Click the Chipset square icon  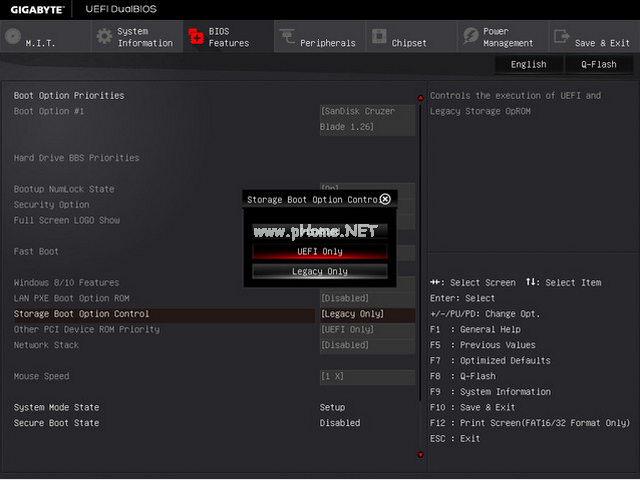(379, 37)
